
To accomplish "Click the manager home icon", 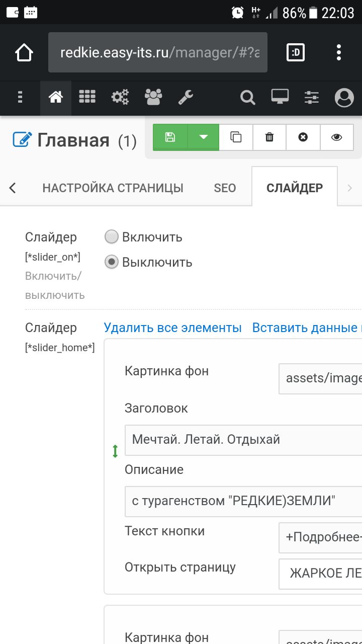I will (x=55, y=97).
